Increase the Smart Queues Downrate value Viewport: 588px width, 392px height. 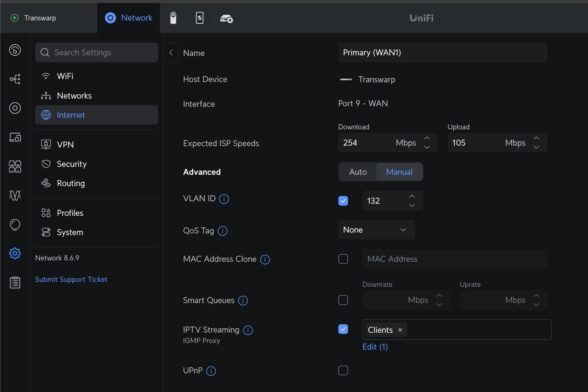(439, 296)
